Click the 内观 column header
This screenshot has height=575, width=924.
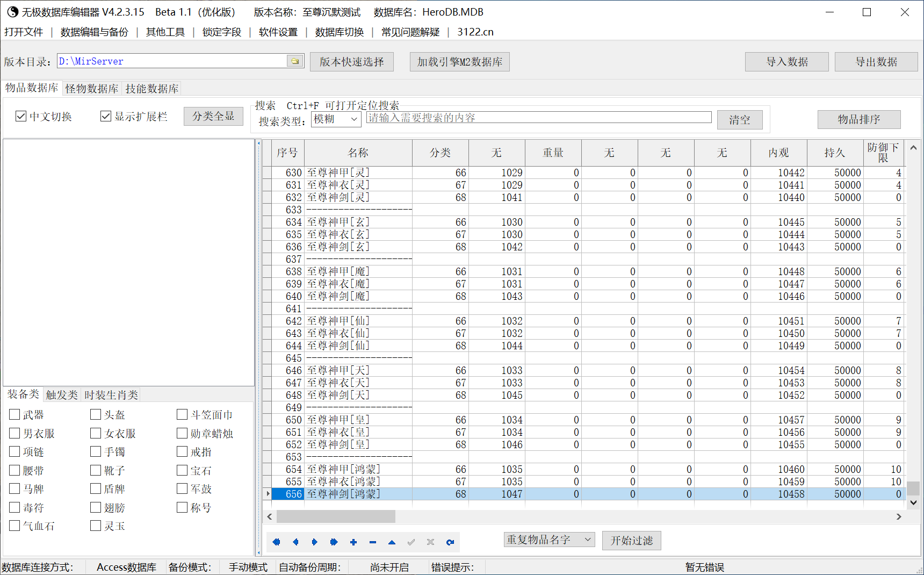(x=779, y=153)
